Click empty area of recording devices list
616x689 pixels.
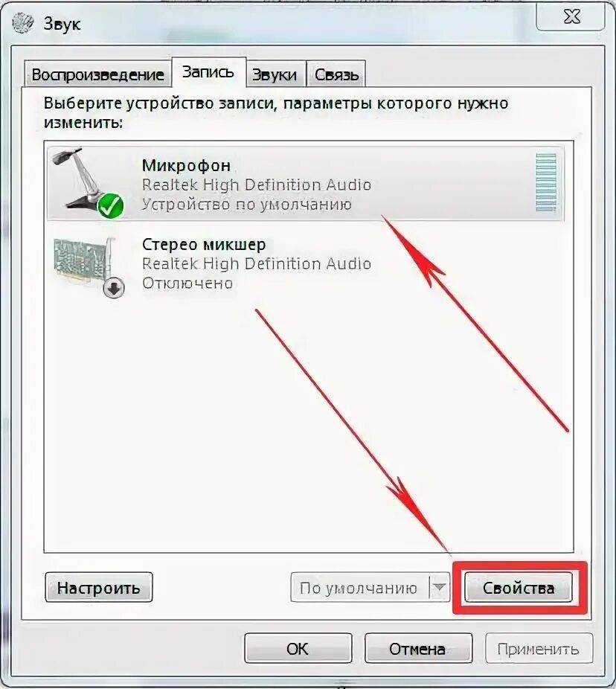[219, 417]
